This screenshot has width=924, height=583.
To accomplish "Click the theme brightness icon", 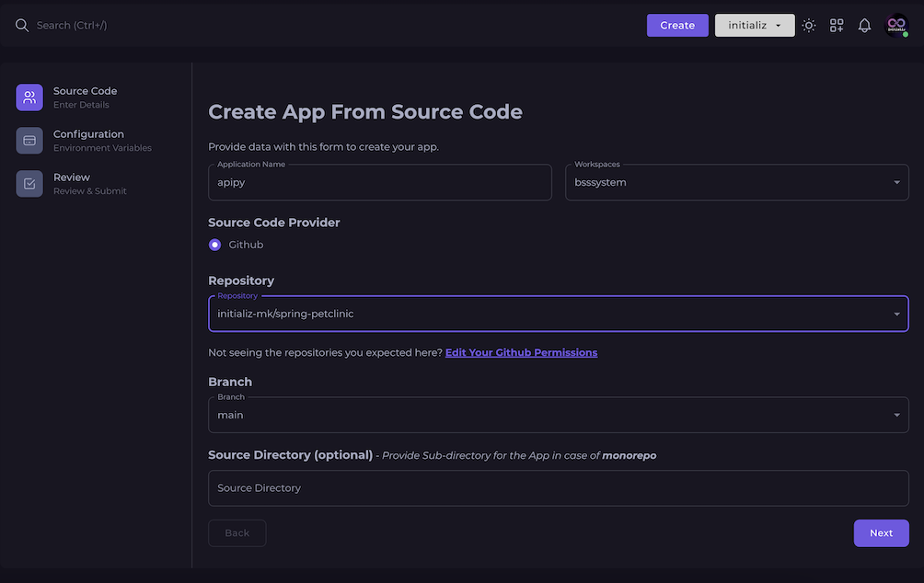I will point(809,25).
